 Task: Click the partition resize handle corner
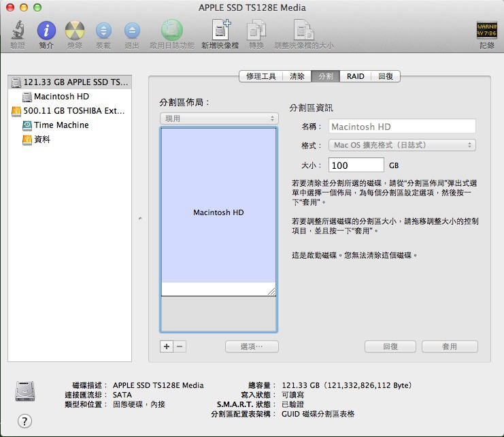pyautogui.click(x=271, y=291)
